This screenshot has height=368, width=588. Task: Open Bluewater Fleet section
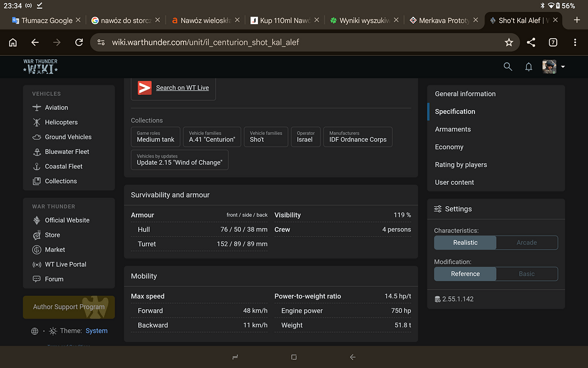(61, 151)
